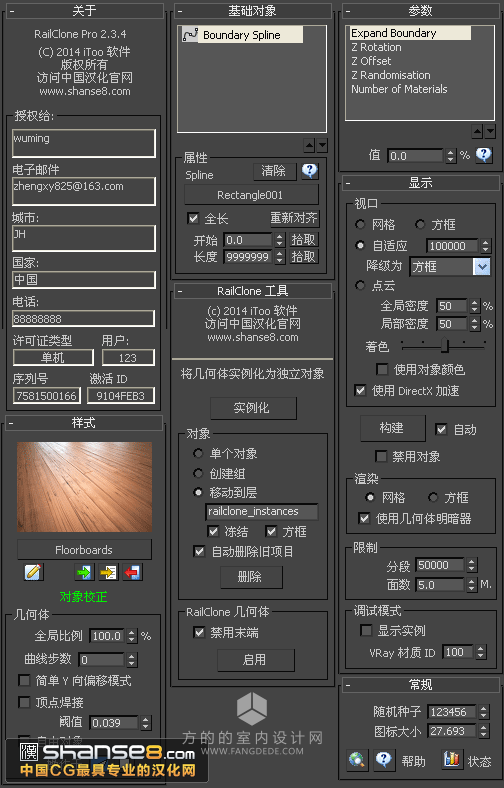Select Z Rotation parameter

tap(376, 47)
